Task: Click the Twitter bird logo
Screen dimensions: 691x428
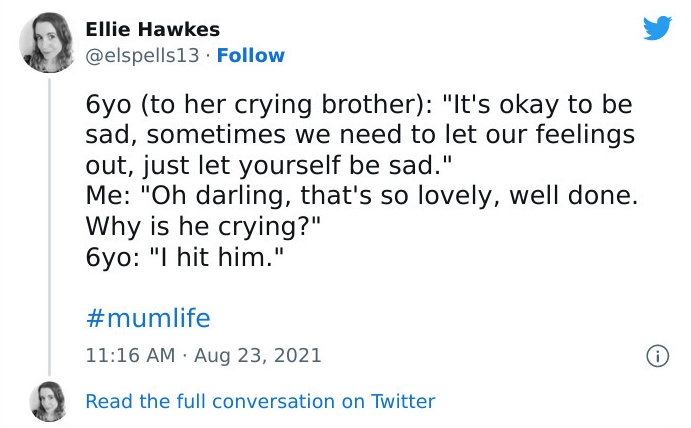Action: coord(657,27)
